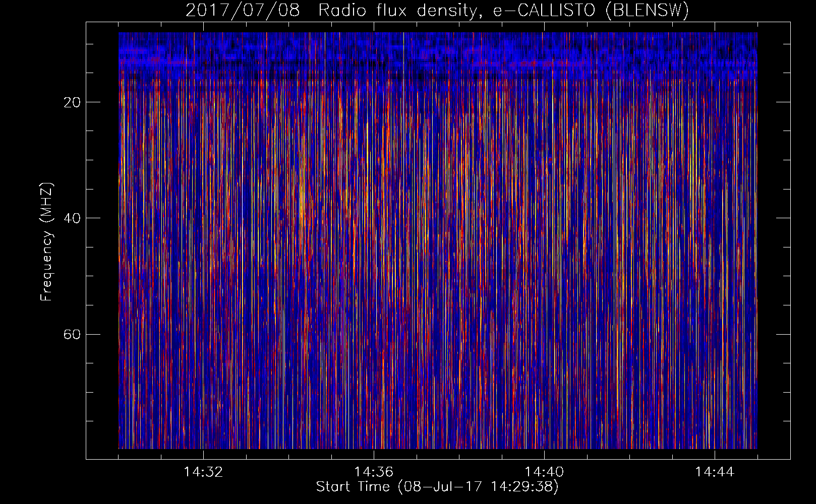Click the '2017/07/08' date in title
Screen dimensions: 816x504
(243, 11)
